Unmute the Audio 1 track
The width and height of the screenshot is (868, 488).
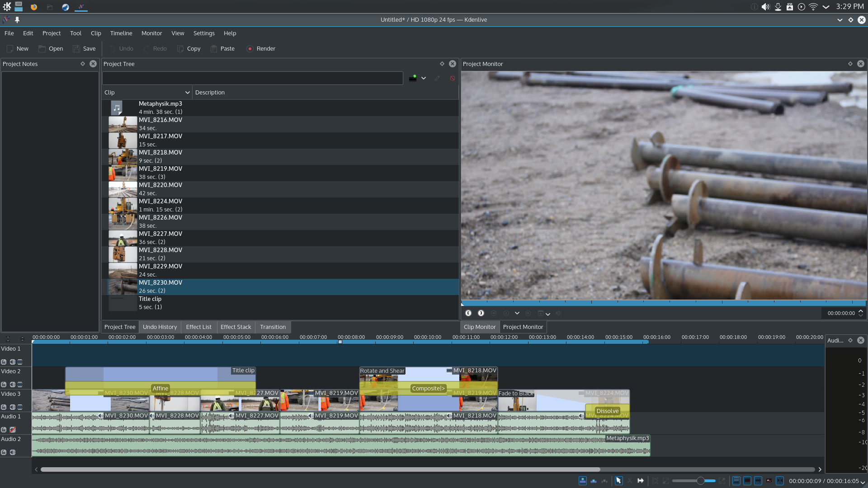tap(13, 430)
